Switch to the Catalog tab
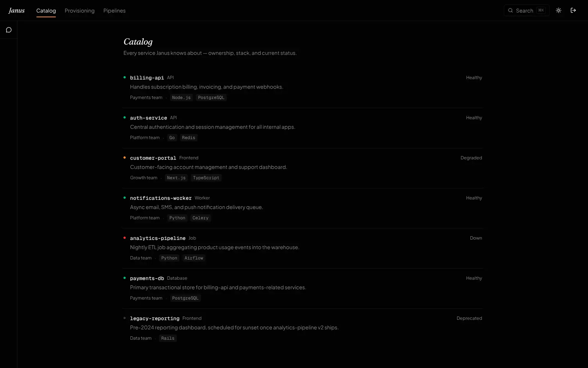Image resolution: width=588 pixels, height=368 pixels. tap(46, 11)
